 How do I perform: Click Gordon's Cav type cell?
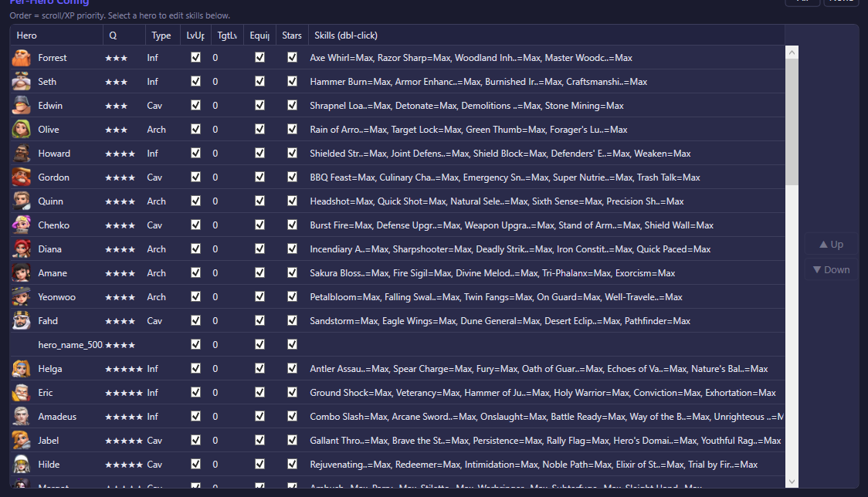154,177
